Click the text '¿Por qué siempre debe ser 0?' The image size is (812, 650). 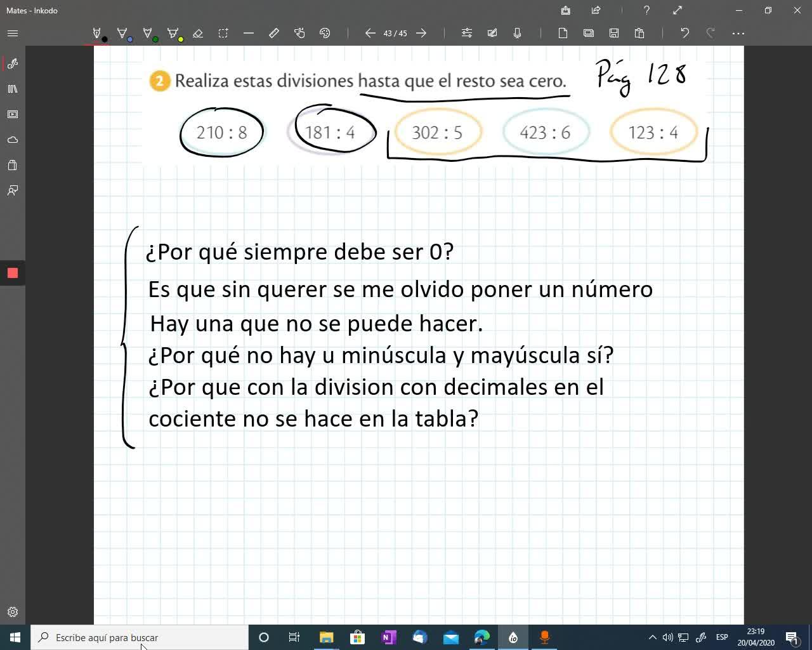pyautogui.click(x=299, y=252)
